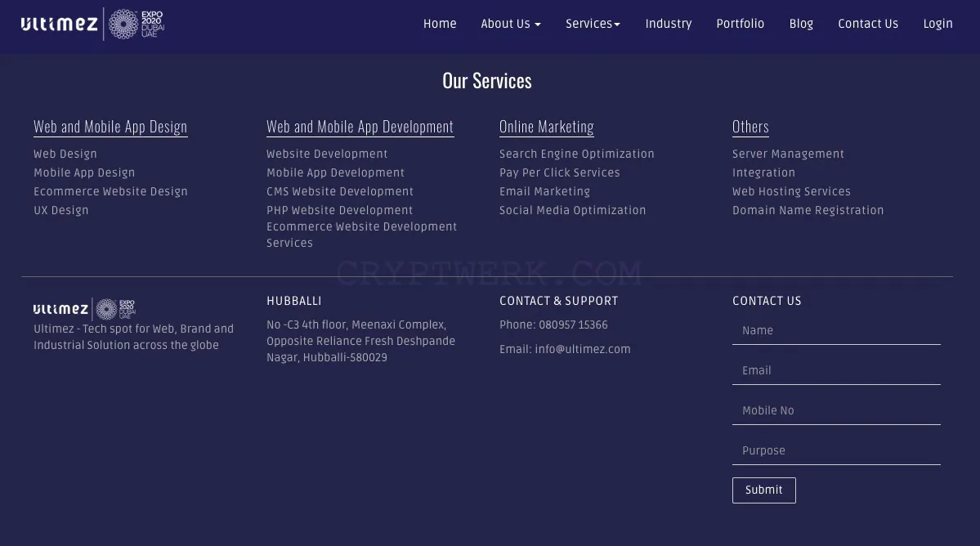Click the Ultimez tagline text

click(133, 337)
